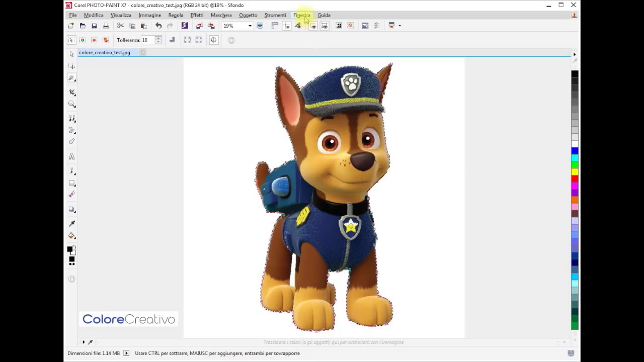Click the Import icon
Image resolution: width=644 pixels, height=362 pixels.
(x=200, y=26)
